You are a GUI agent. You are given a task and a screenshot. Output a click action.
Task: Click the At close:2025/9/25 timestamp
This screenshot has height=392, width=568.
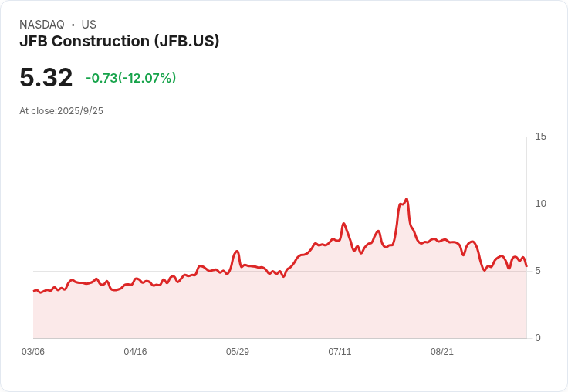click(x=61, y=111)
